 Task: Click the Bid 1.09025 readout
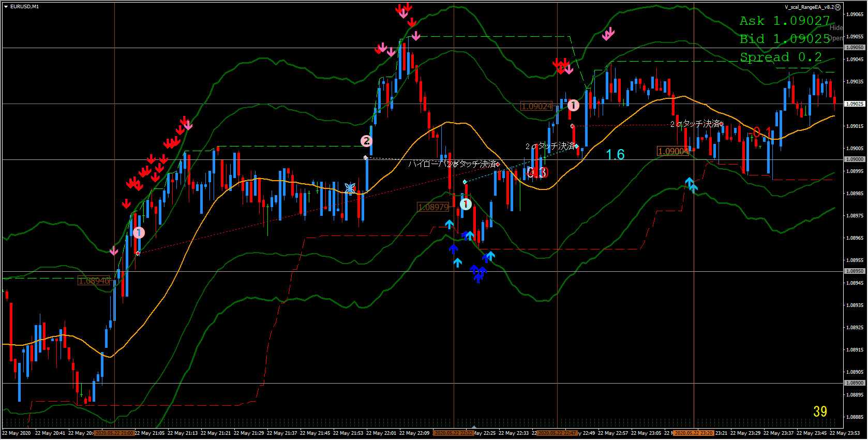click(x=785, y=39)
